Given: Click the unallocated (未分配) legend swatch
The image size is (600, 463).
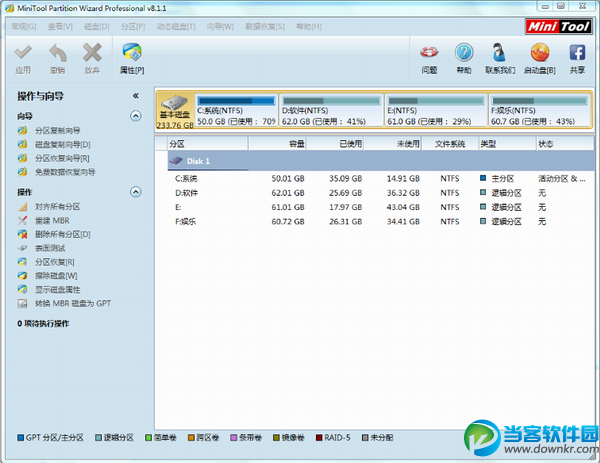Looking at the screenshot, I should pyautogui.click(x=365, y=437).
